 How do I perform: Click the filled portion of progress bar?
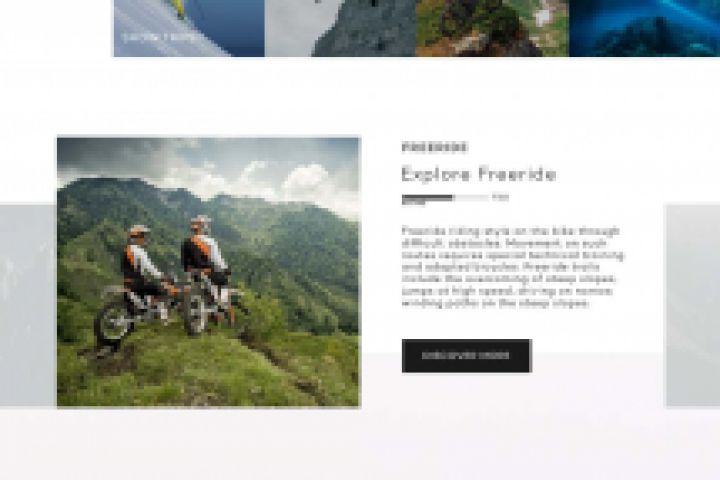tap(428, 198)
